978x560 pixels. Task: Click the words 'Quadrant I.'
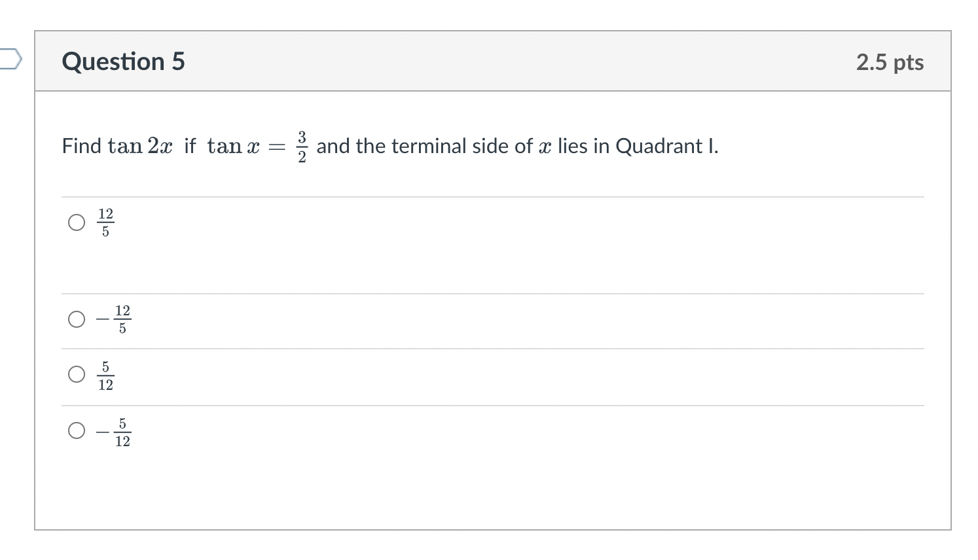667,146
